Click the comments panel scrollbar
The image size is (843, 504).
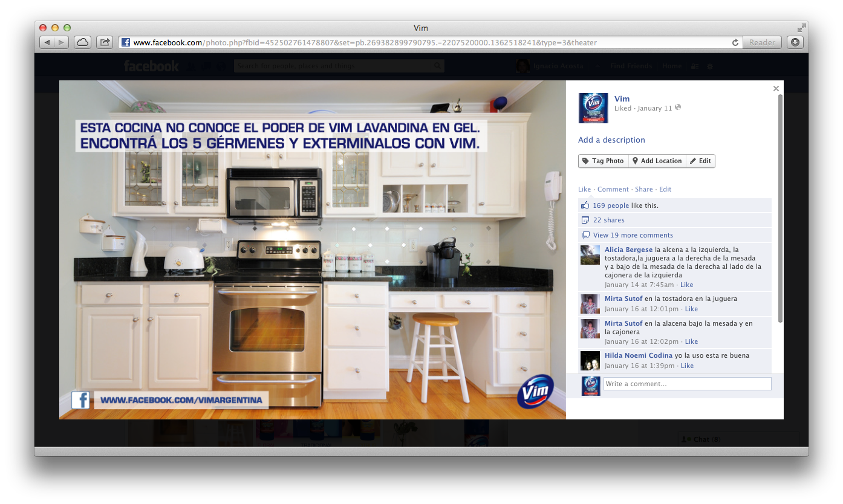click(x=780, y=208)
